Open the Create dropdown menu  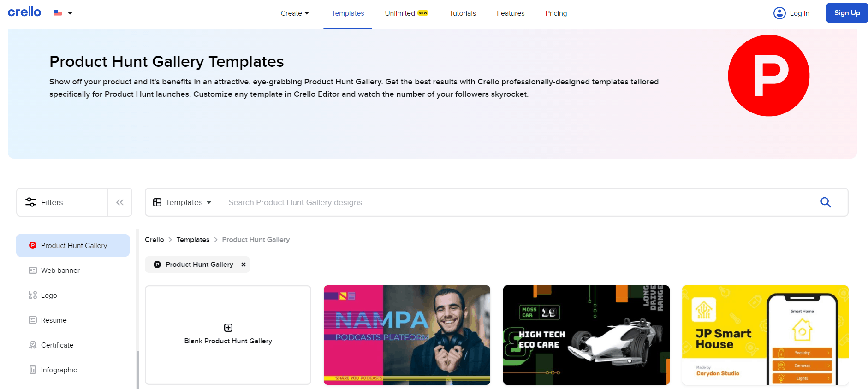click(x=295, y=13)
